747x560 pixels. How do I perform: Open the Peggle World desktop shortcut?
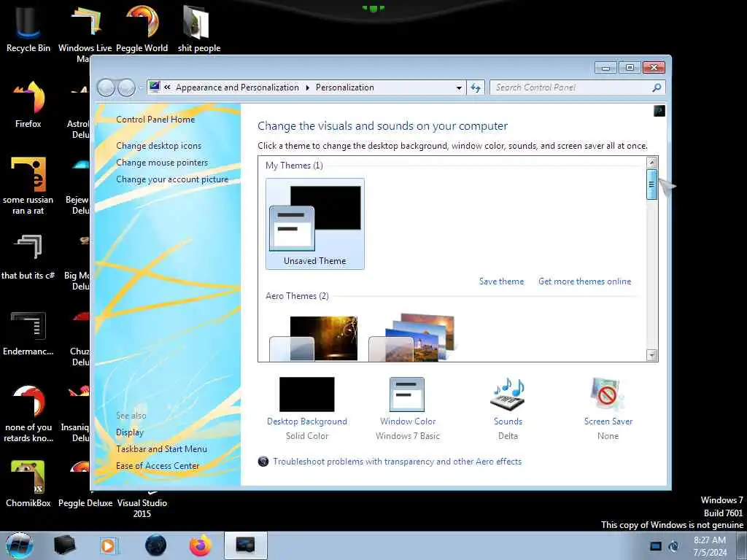tap(142, 28)
